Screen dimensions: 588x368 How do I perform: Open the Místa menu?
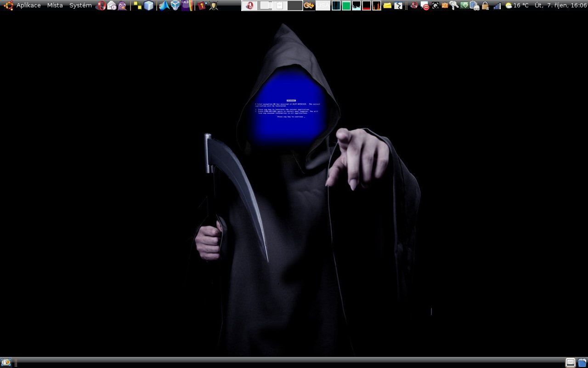[x=55, y=6]
